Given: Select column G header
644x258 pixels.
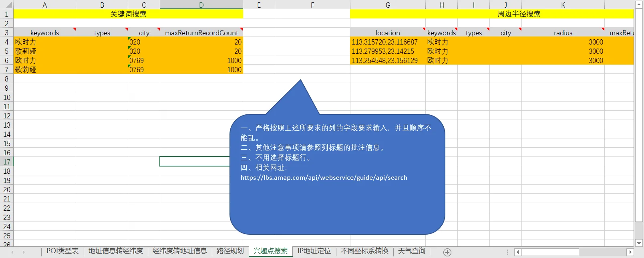Looking at the screenshot, I should (x=388, y=5).
